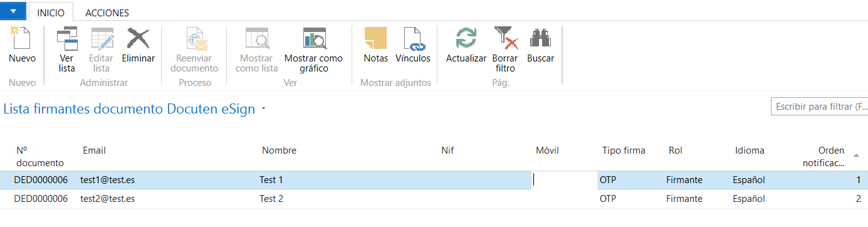The image size is (868, 227).
Task: Open the blue application menu dropdown
Action: point(13,11)
